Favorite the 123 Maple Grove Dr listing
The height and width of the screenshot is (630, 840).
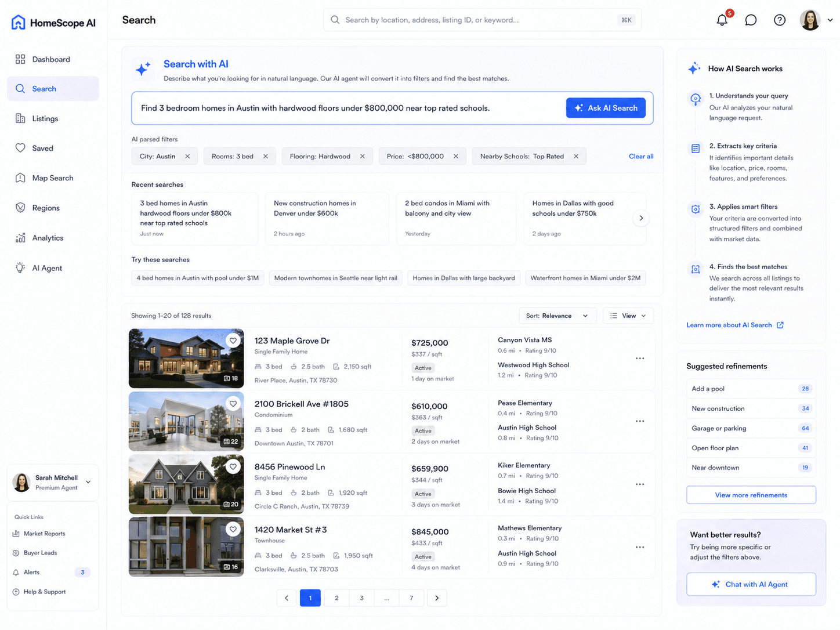coord(233,341)
